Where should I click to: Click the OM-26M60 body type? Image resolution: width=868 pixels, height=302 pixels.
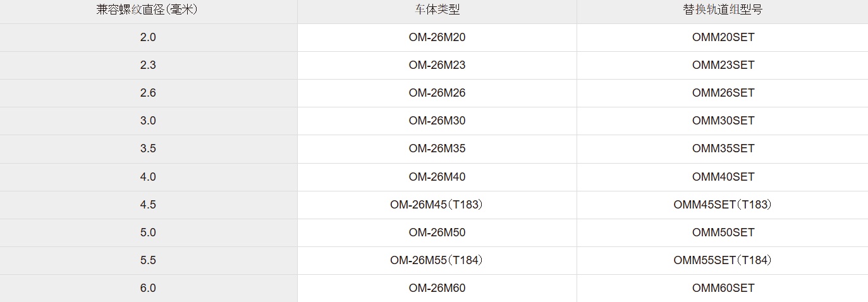437,288
